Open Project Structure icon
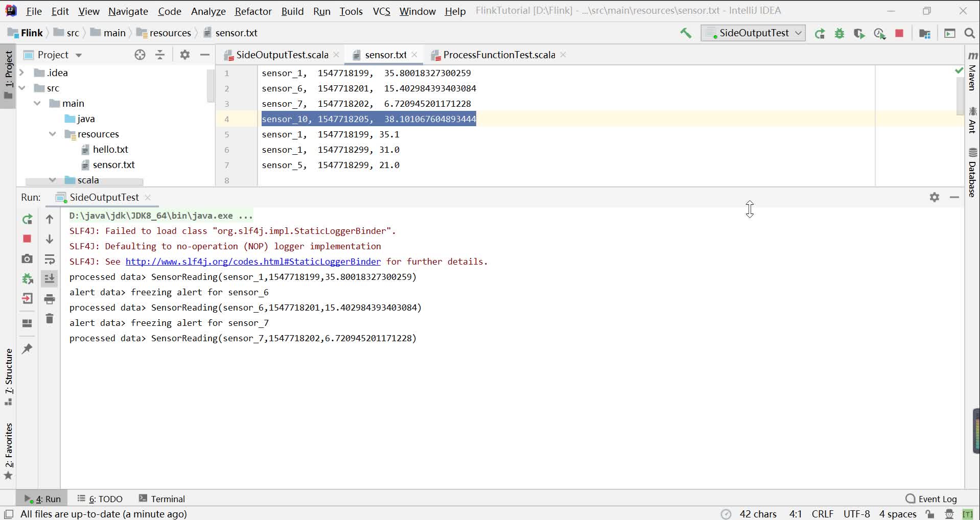 924,33
